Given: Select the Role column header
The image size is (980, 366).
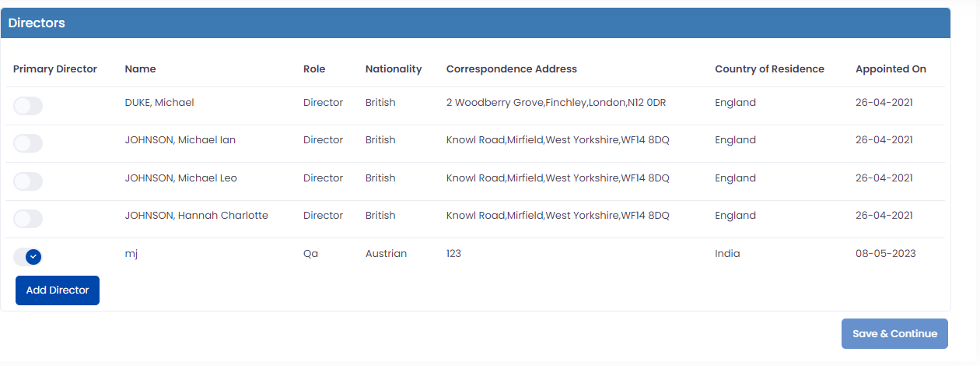Looking at the screenshot, I should (314, 69).
